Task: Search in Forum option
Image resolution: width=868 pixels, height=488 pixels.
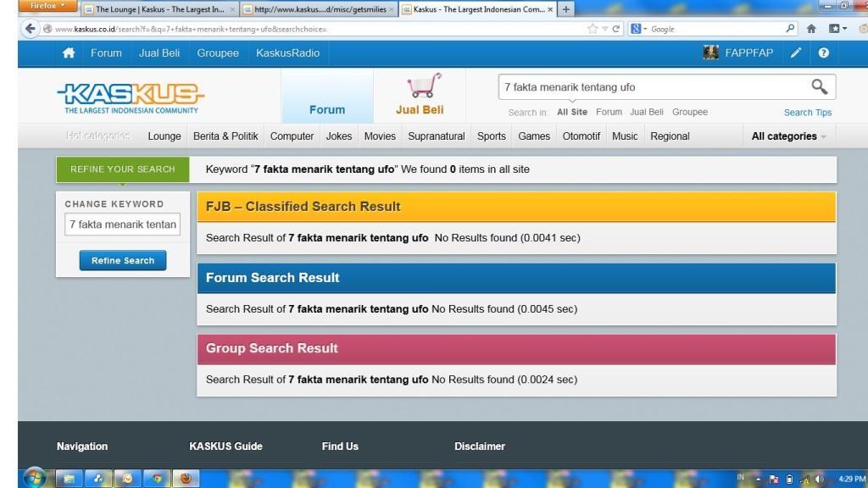Action: [x=609, y=112]
